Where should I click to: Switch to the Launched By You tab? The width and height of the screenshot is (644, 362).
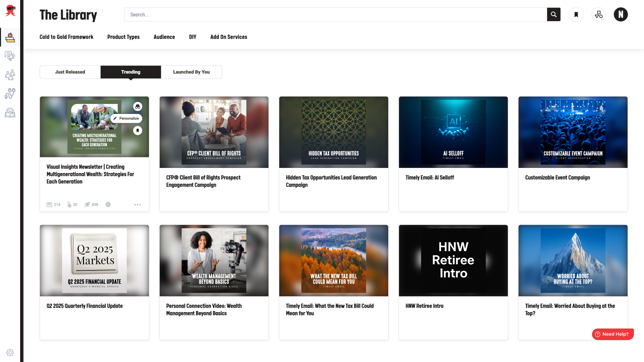pyautogui.click(x=191, y=72)
